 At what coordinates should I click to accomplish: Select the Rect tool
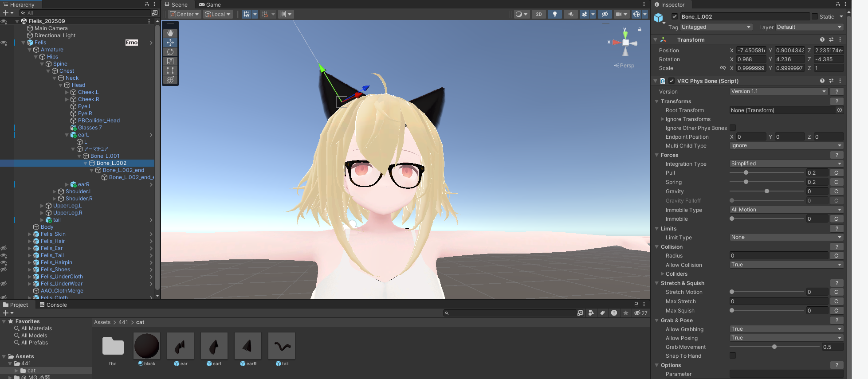pyautogui.click(x=170, y=70)
